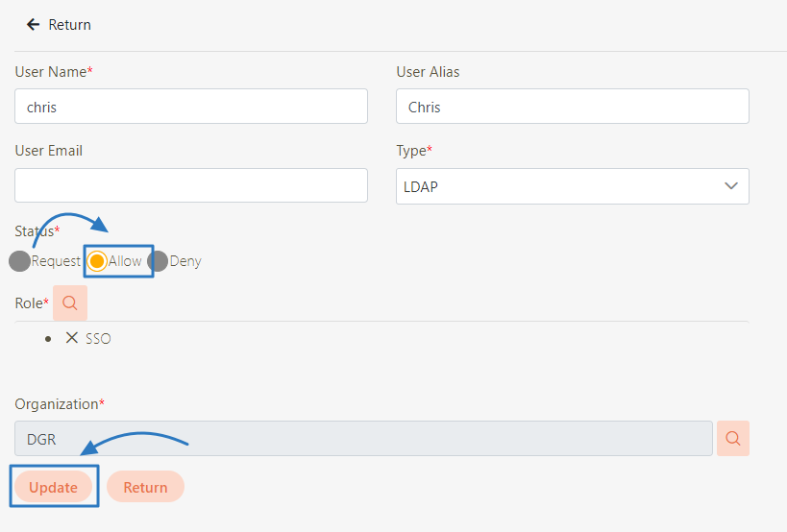Select the Request status radio button
The width and height of the screenshot is (787, 532).
click(x=19, y=261)
